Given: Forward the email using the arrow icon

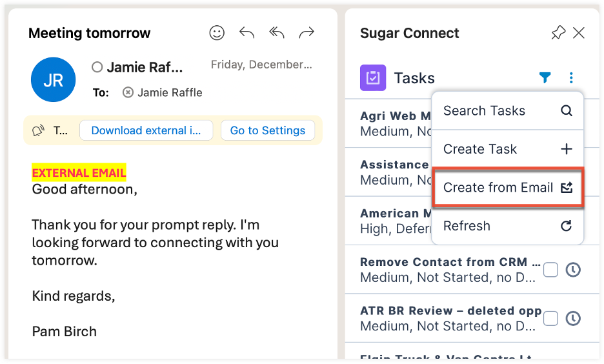Looking at the screenshot, I should (x=307, y=33).
